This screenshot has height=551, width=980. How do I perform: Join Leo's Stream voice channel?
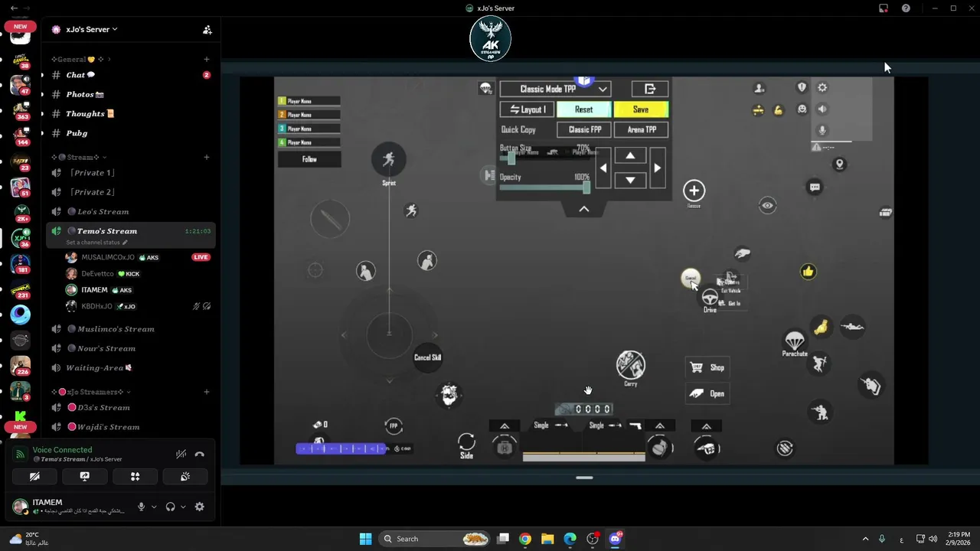(x=131, y=211)
